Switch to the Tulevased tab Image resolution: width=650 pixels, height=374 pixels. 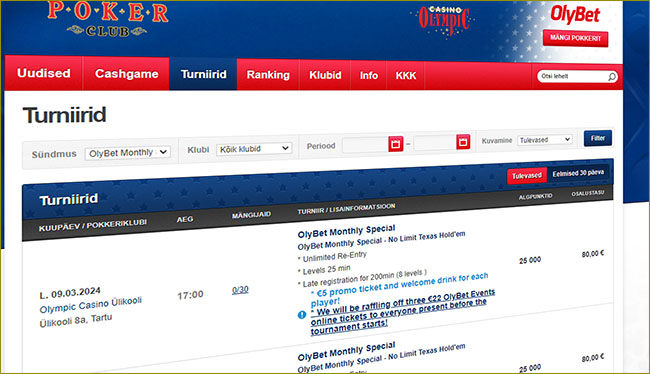click(x=526, y=176)
